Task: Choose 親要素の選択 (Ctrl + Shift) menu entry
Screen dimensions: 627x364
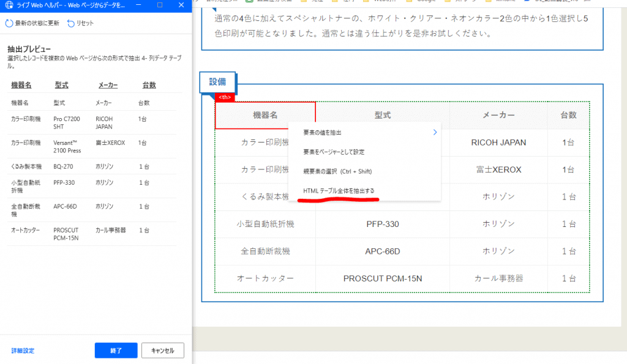Action: pos(337,171)
